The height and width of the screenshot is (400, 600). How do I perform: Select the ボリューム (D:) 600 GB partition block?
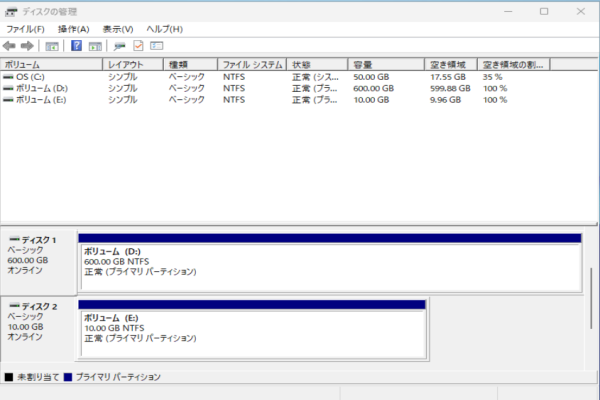click(330, 263)
